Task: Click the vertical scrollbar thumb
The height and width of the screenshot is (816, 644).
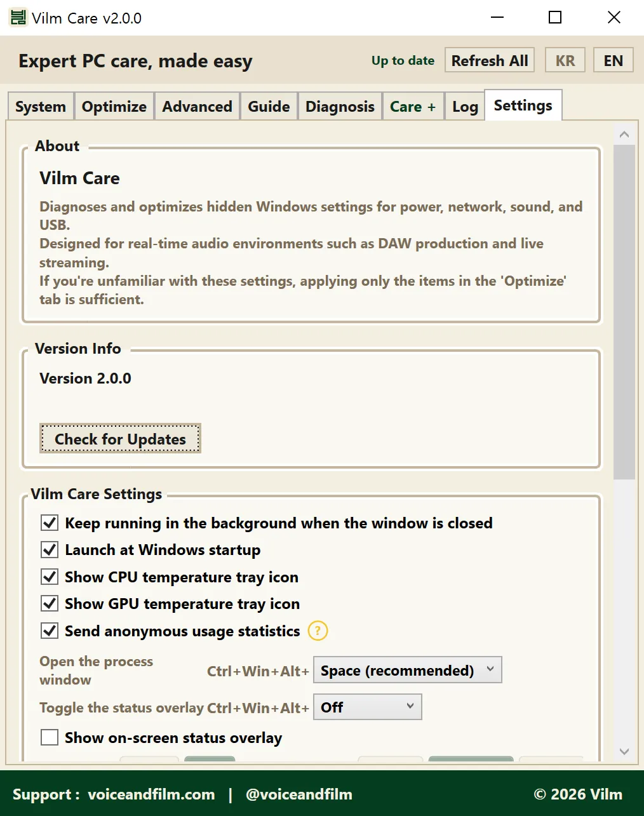Action: [x=624, y=312]
